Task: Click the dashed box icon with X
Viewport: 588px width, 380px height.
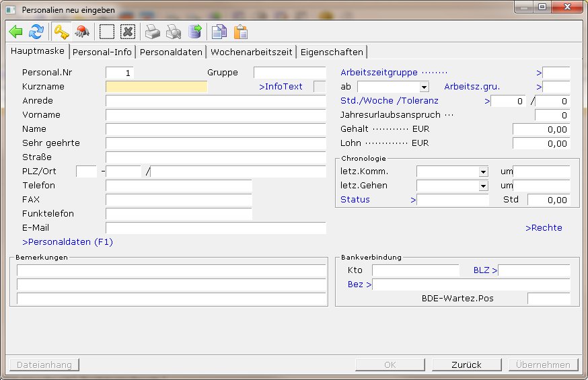Action: 128,32
